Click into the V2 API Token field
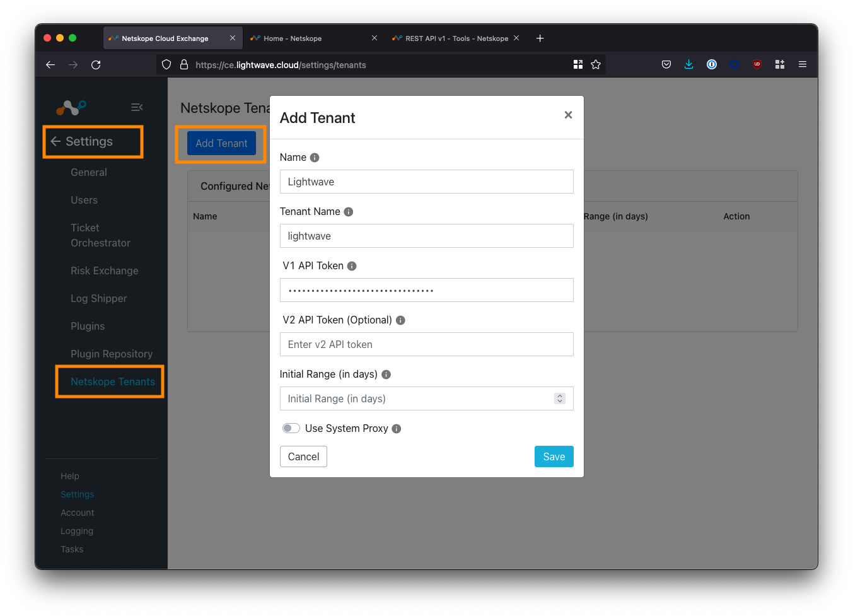Screen dimensions: 853x616 coord(426,344)
